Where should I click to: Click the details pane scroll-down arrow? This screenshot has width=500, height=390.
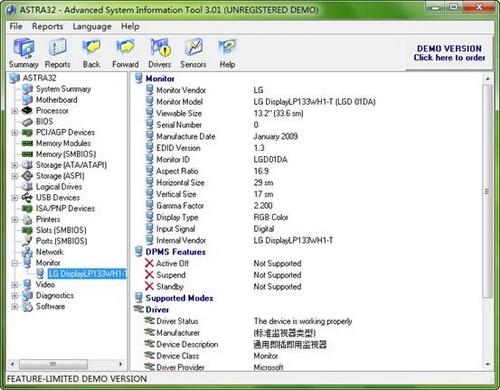[x=488, y=364]
